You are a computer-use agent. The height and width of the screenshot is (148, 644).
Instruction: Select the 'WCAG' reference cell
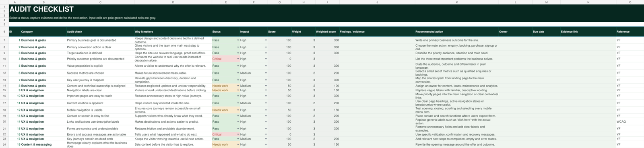[630, 121]
